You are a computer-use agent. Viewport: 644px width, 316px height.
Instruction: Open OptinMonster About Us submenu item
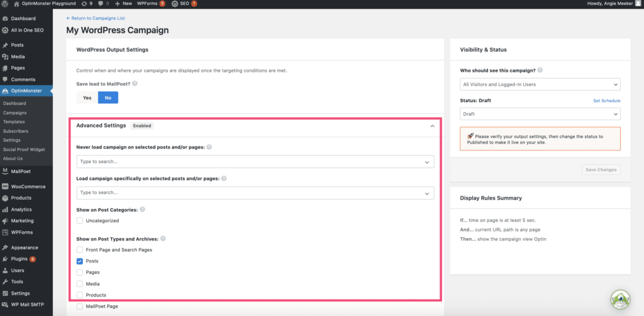coord(13,158)
